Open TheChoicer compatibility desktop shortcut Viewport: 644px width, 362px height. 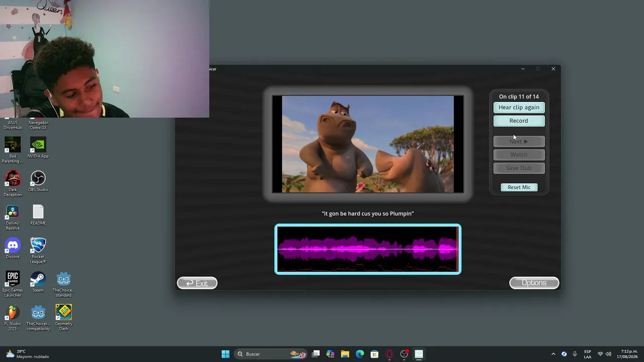point(38,318)
